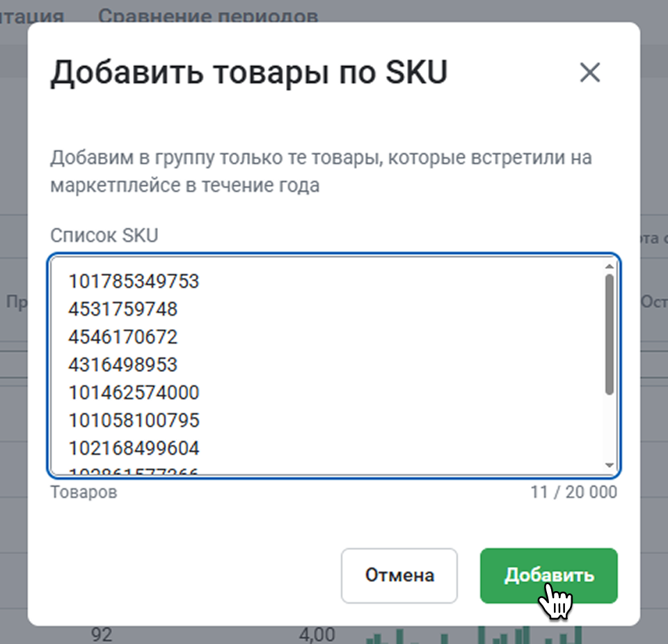Put cursor on SKU 101462574000
Screen dimensions: 668x644
pyautogui.click(x=134, y=392)
